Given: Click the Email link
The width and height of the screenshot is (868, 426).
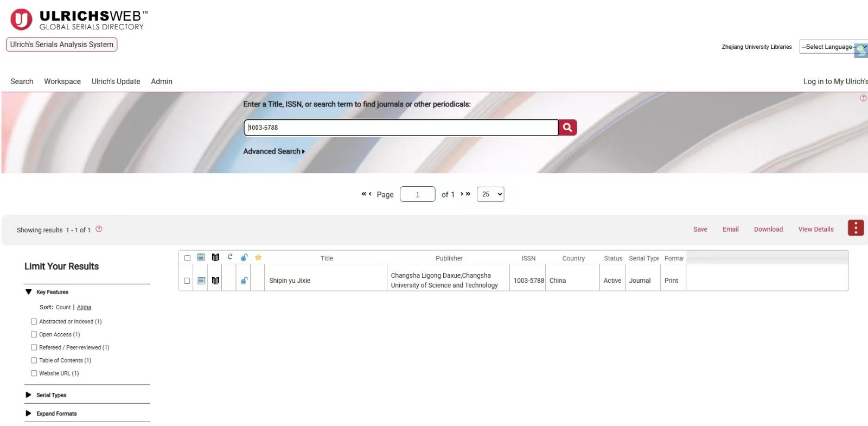Looking at the screenshot, I should (731, 230).
